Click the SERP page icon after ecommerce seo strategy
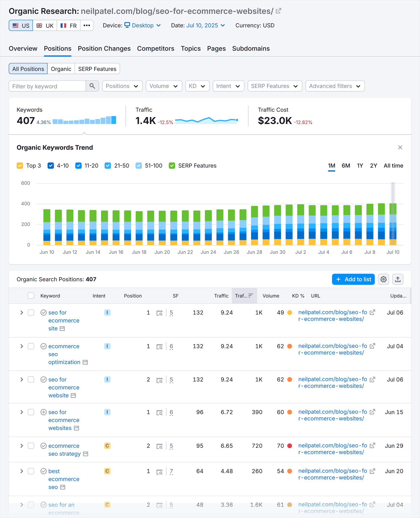Screen dimensions: 420x518 tap(85, 454)
